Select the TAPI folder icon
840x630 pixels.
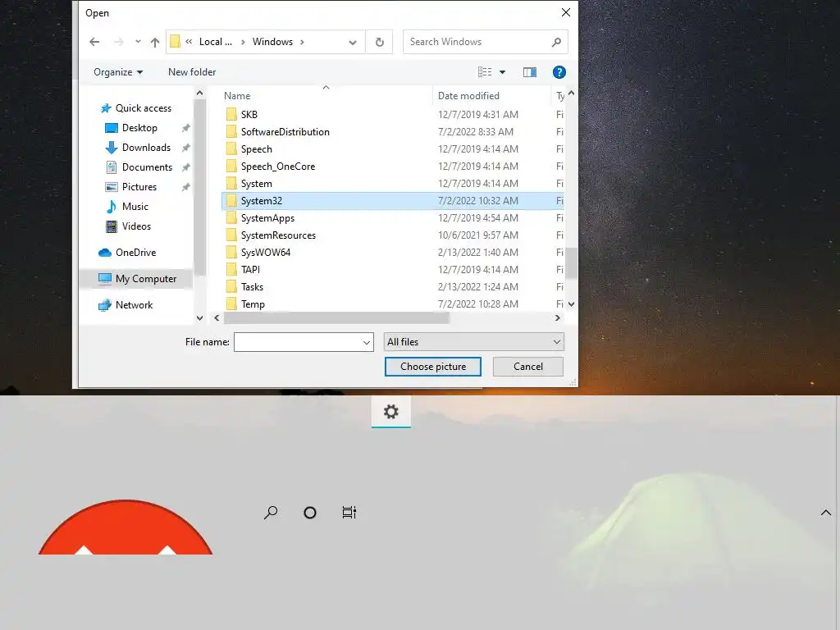[x=231, y=269]
